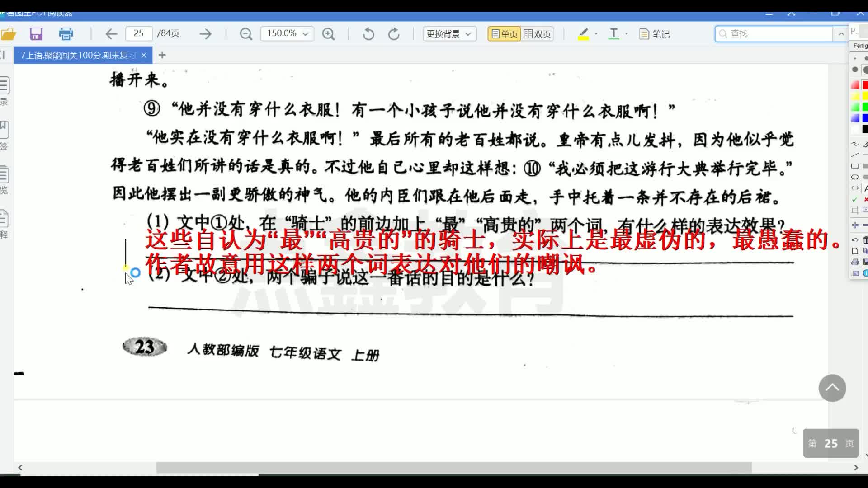
Task: Click the horizontal scrollbar left arrow
Action: 20,468
